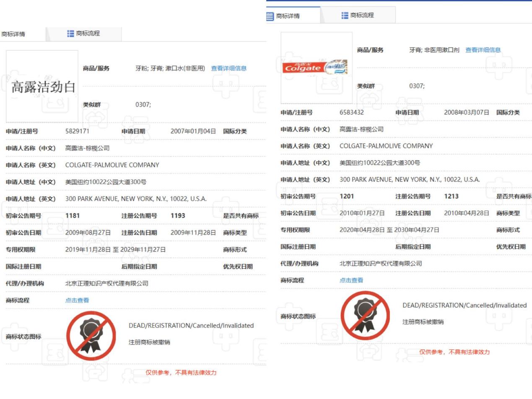Select left panel agency 北京正理知识产权代理有限公司
This screenshot has height=399, width=532.
(107, 283)
